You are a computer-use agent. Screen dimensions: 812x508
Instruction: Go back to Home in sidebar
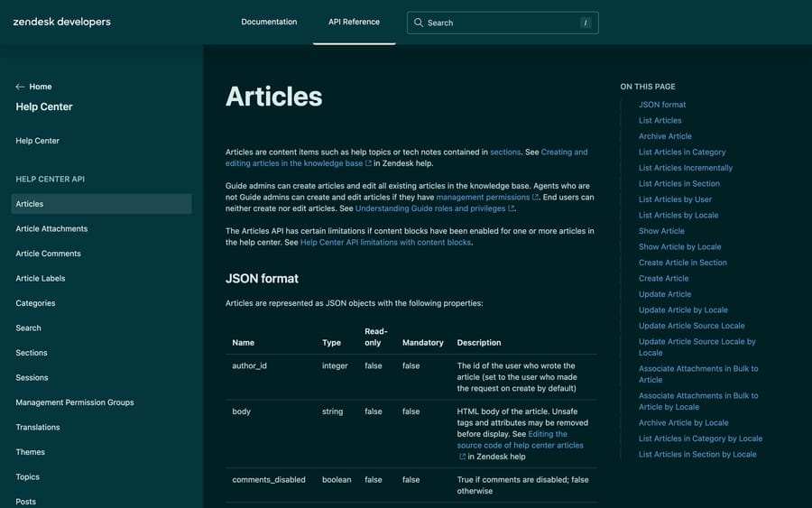41,87
